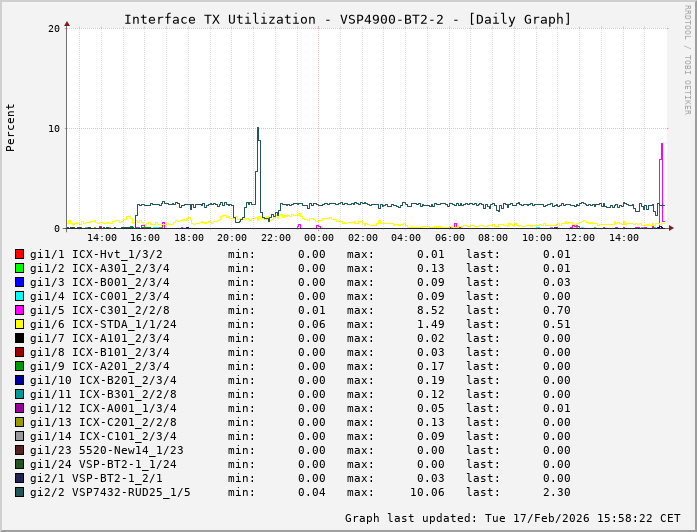The image size is (697, 532).
Task: Click the black gi1/7 ICX-A101_2/3/4 legend swatch
Action: coord(19,338)
